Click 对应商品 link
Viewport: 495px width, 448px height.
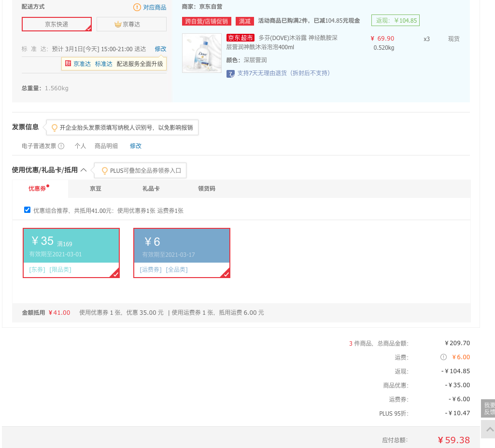pyautogui.click(x=155, y=7)
